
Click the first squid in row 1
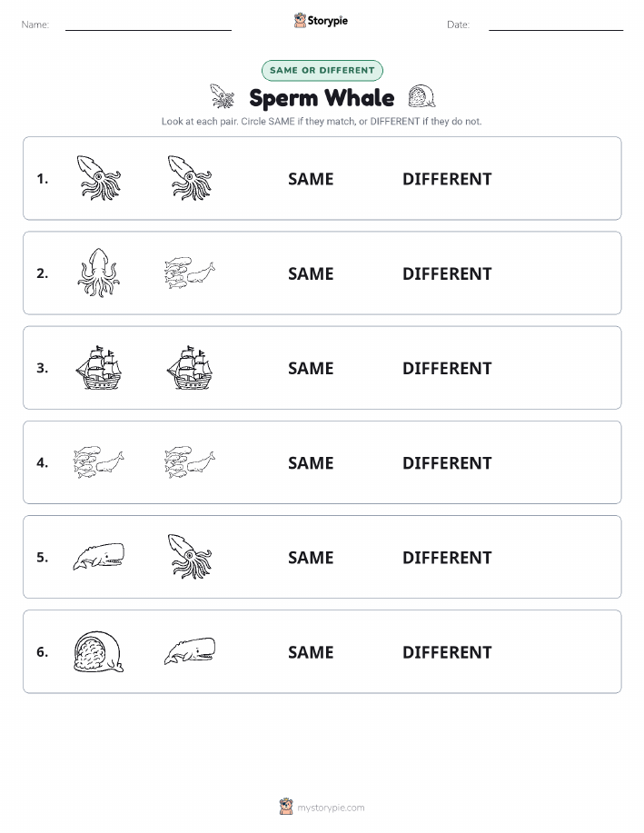(x=99, y=178)
